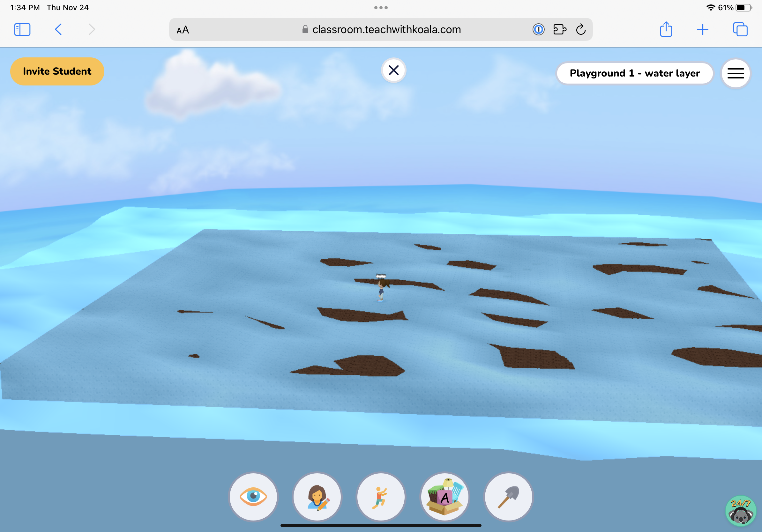Viewport: 762px width, 532px height.
Task: Select the shovel dig tool
Action: point(508,497)
